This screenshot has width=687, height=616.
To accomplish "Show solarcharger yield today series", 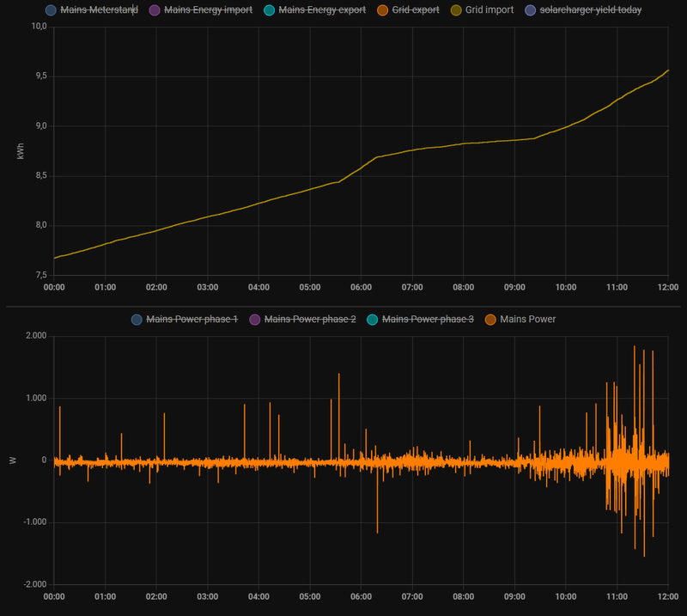I will click(x=591, y=9).
